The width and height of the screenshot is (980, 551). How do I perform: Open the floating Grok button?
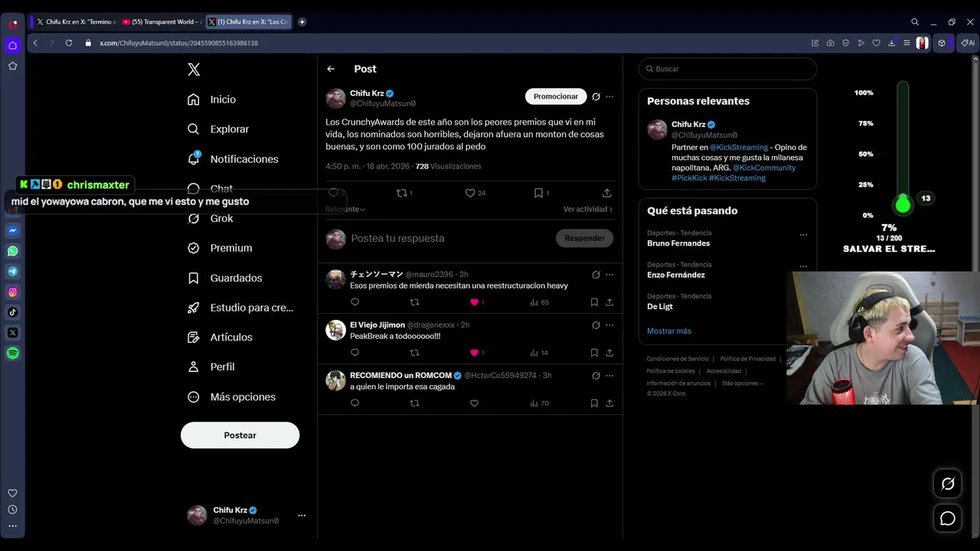(948, 484)
